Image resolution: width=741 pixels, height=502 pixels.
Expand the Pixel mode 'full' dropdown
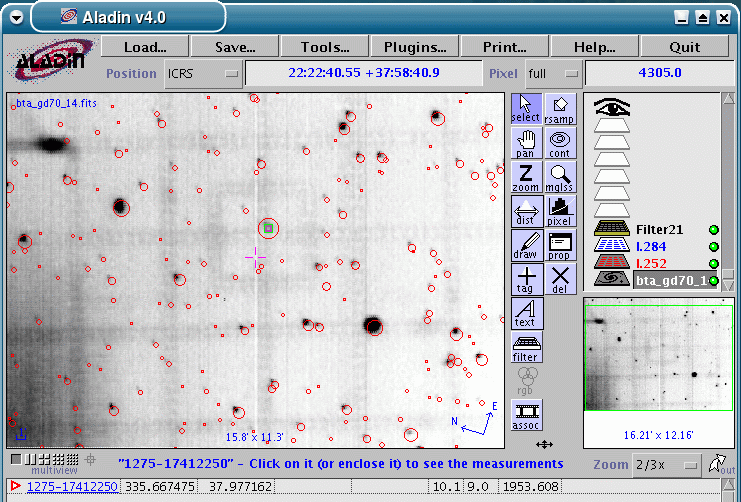tap(553, 74)
